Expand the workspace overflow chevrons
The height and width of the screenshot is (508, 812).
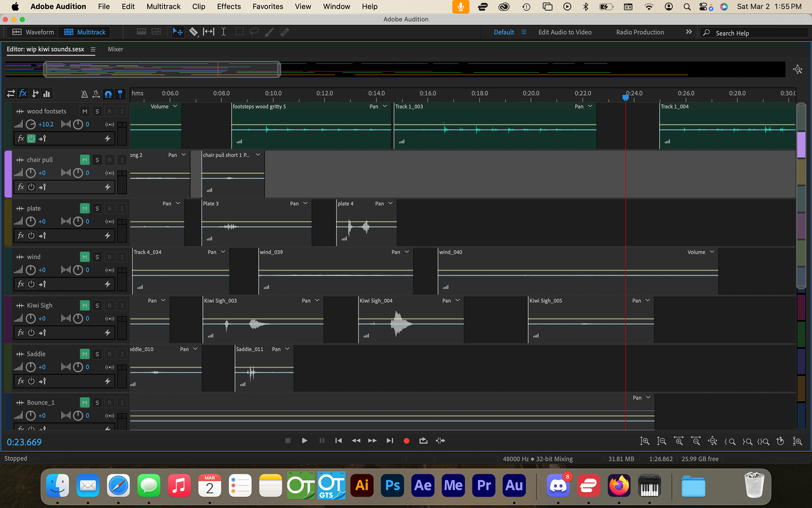(x=689, y=32)
